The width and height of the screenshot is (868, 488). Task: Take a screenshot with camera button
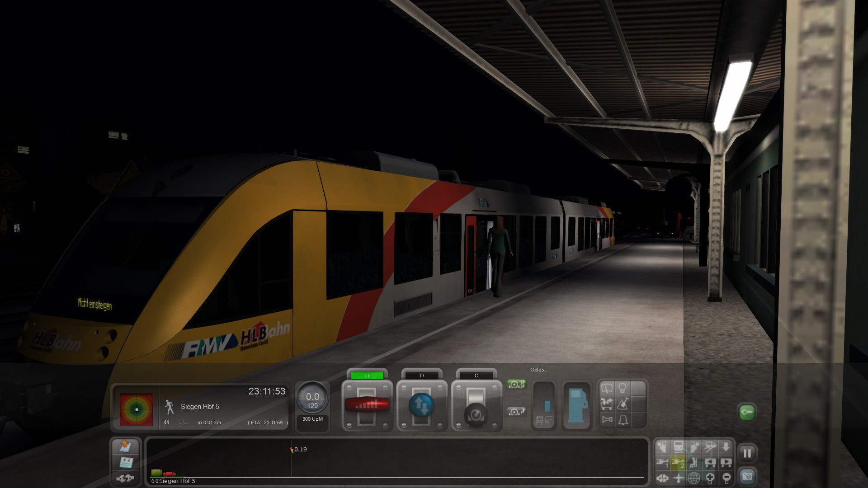point(747,477)
